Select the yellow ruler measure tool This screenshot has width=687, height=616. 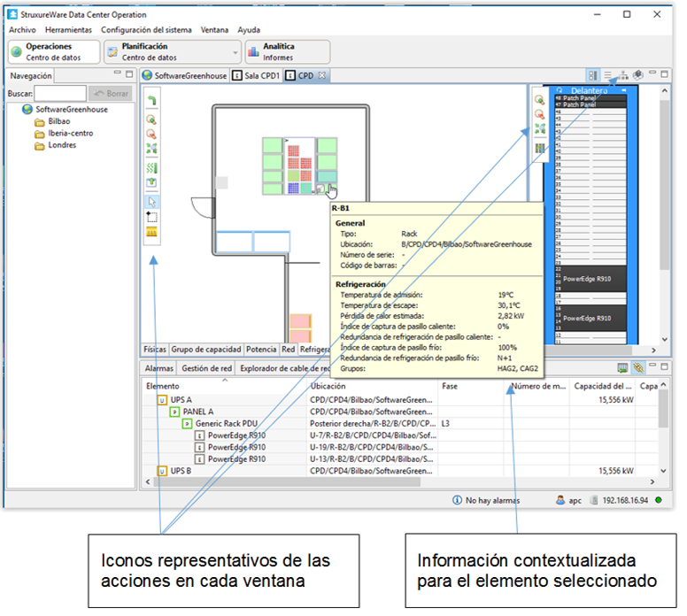[x=151, y=232]
